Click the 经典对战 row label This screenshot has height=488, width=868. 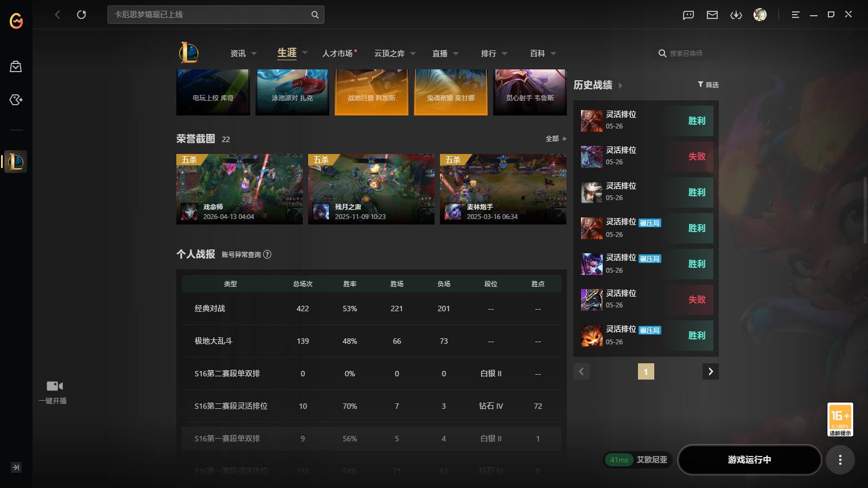209,309
